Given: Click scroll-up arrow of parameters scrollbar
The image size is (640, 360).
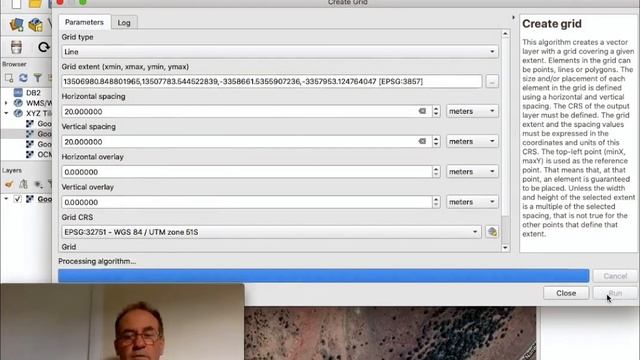Looking at the screenshot, I should [x=505, y=33].
